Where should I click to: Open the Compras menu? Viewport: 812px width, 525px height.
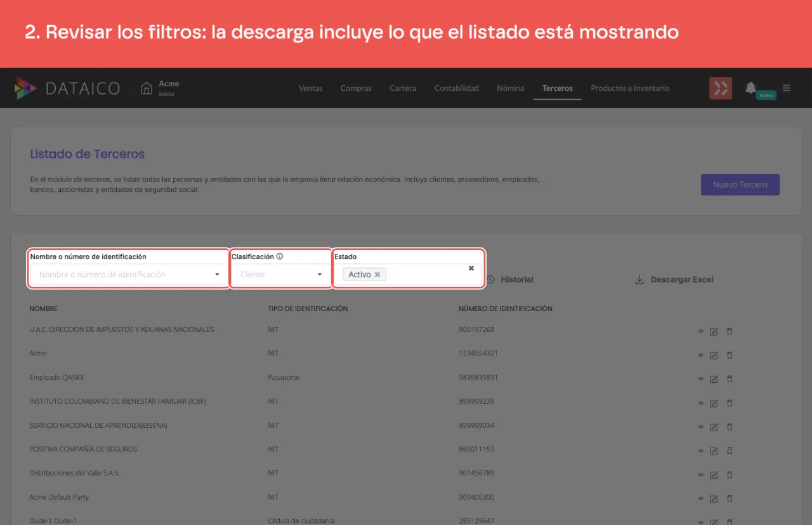(x=356, y=88)
